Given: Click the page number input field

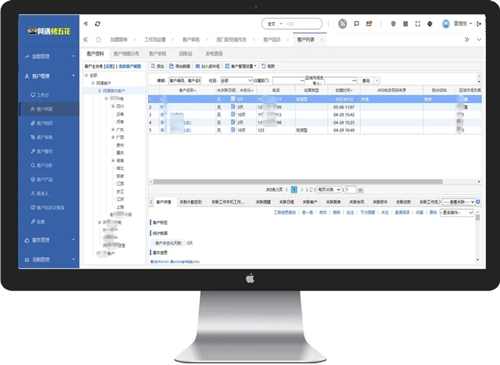Looking at the screenshot, I should 350,189.
